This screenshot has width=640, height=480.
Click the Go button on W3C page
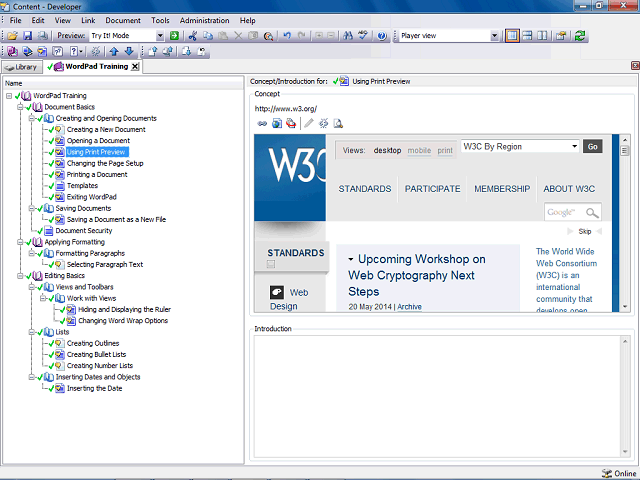pyautogui.click(x=592, y=147)
